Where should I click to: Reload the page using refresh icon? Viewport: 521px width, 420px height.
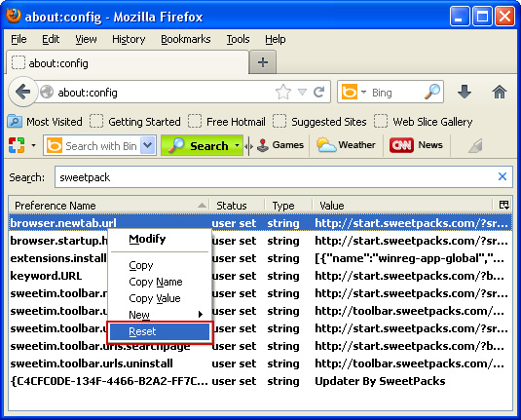[318, 92]
